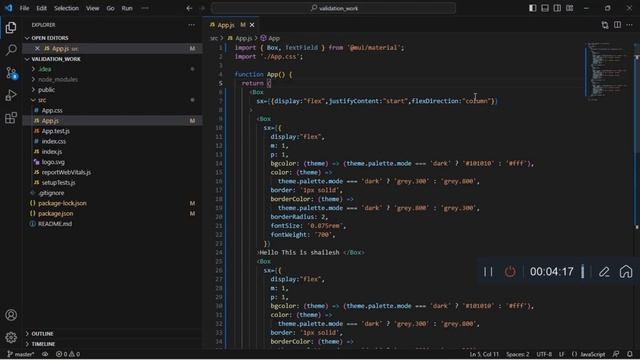Close the App.js editor tab
This screenshot has width=640, height=360.
(252, 25)
